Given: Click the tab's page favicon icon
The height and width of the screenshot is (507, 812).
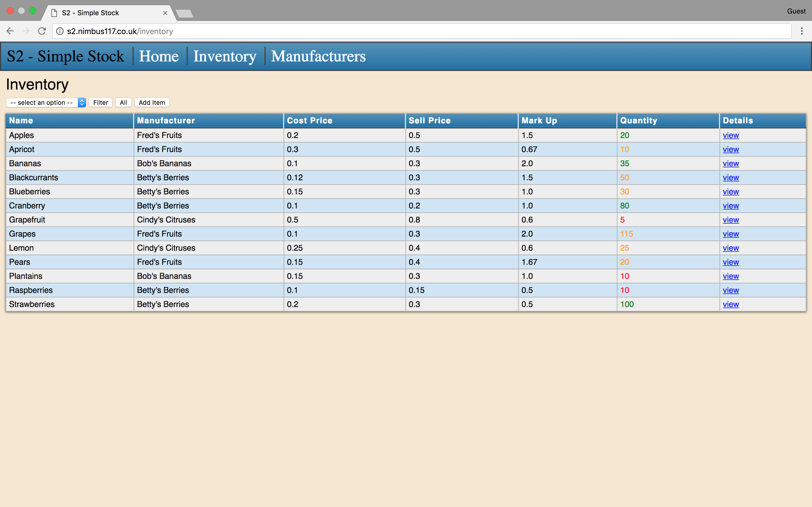Looking at the screenshot, I should tap(54, 13).
